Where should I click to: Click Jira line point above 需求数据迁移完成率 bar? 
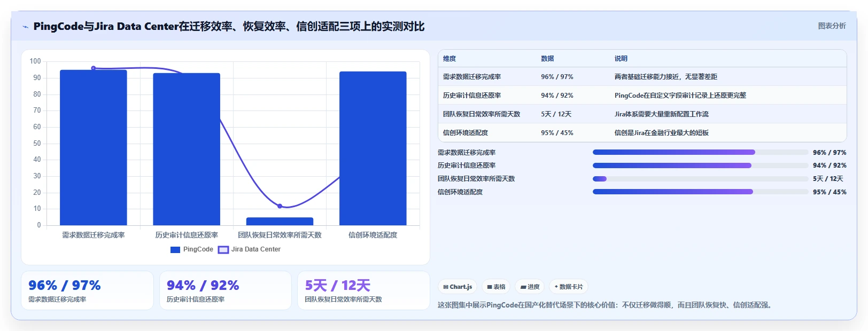[x=94, y=68]
